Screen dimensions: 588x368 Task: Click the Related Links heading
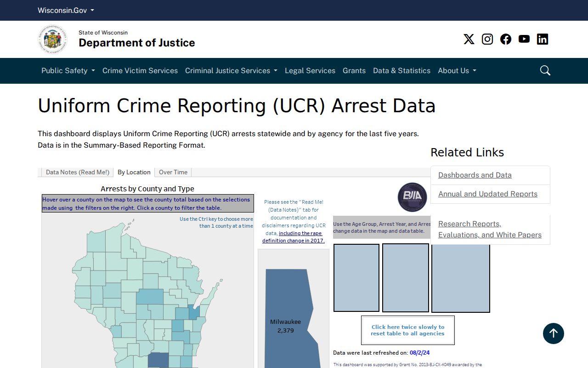pos(467,152)
